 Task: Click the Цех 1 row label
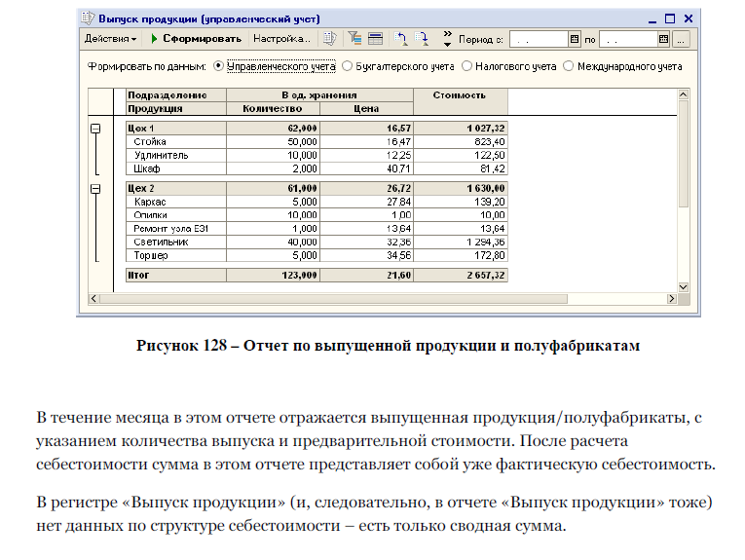176,129
